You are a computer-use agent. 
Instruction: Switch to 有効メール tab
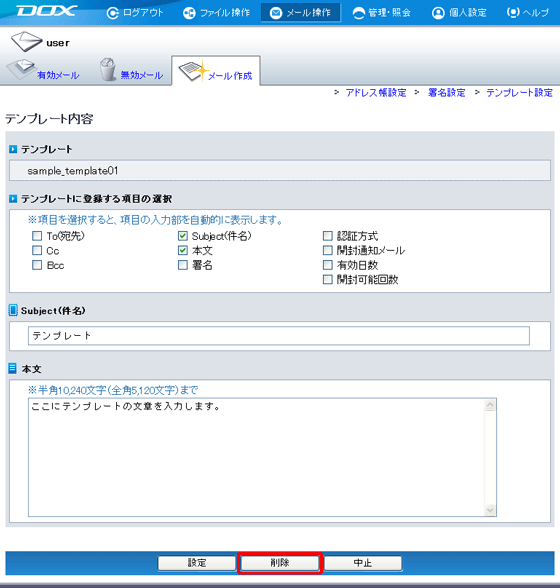pos(58,75)
